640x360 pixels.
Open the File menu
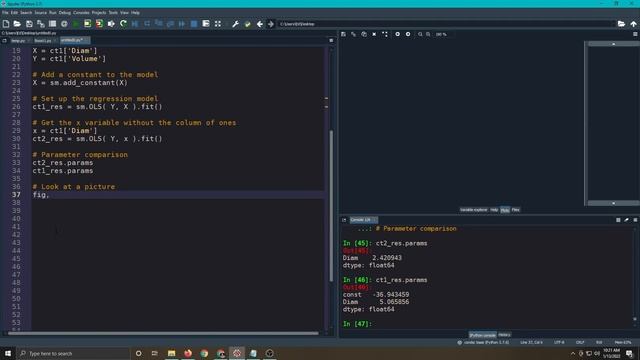(5, 13)
